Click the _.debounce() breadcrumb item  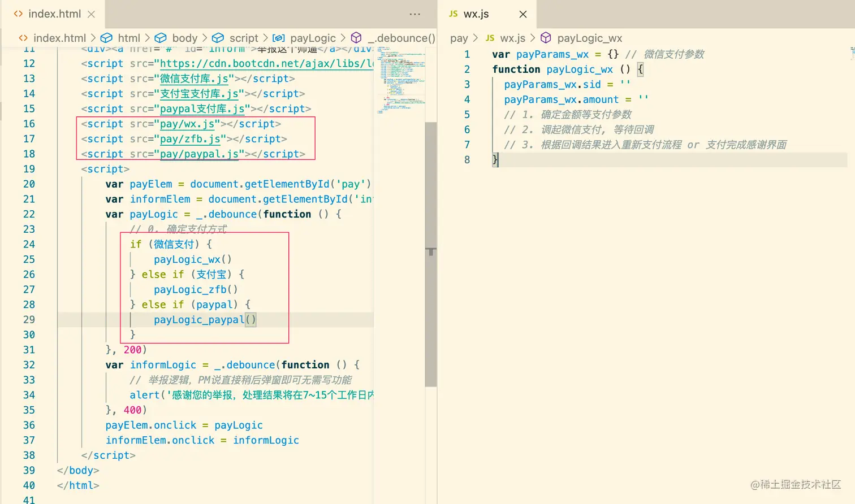pyautogui.click(x=401, y=38)
